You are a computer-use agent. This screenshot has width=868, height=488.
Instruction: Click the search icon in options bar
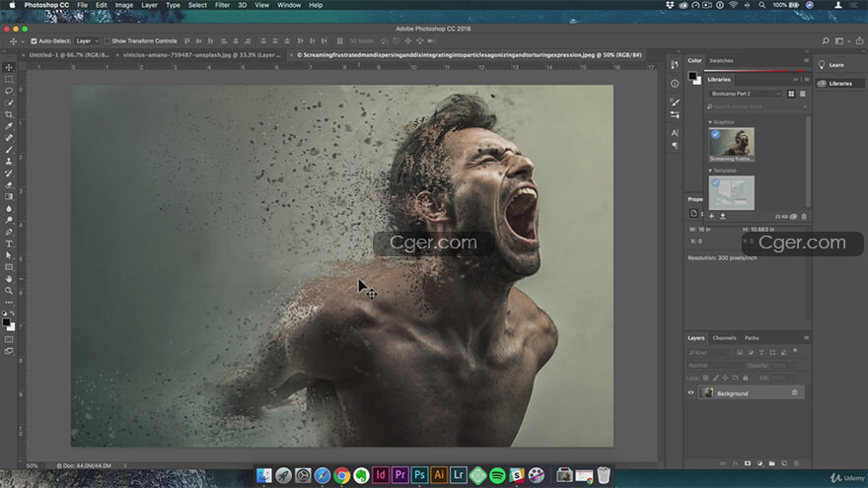[825, 41]
